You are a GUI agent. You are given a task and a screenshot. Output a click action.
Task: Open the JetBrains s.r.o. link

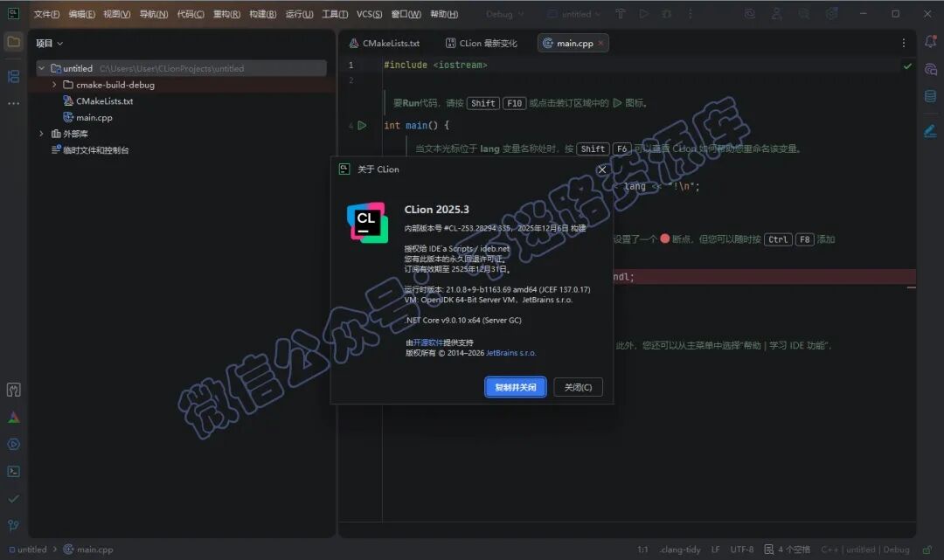510,353
